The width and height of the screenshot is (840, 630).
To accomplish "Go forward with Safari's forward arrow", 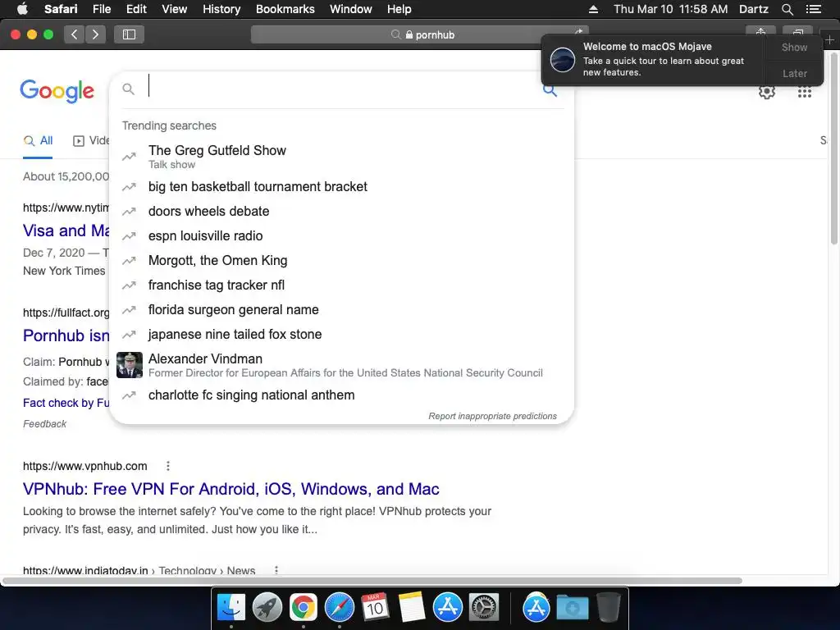I will coord(95,34).
